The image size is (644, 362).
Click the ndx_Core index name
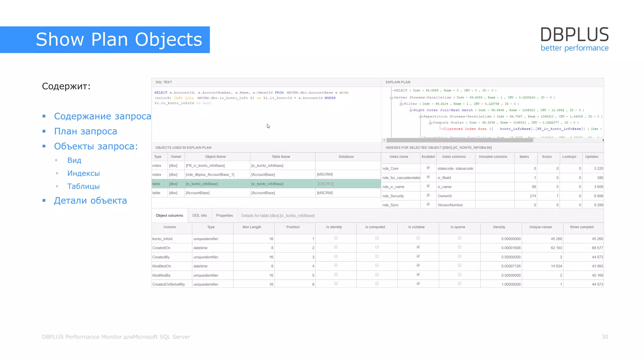coord(390,169)
